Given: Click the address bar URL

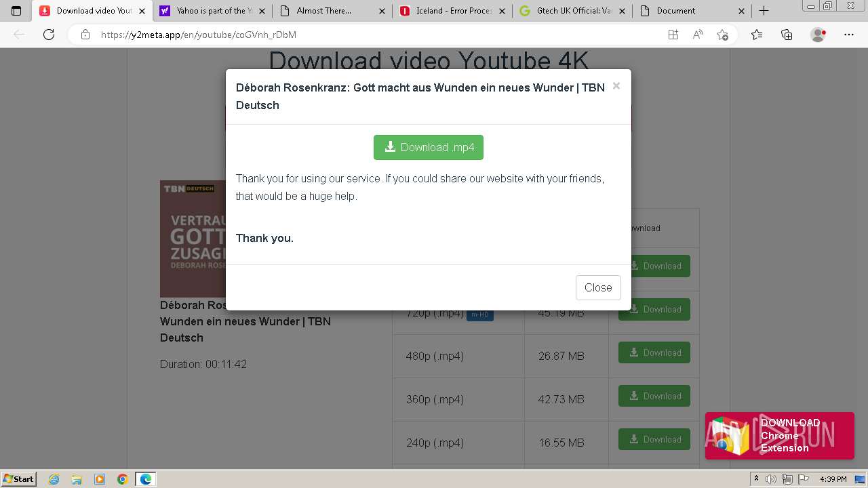Looking at the screenshot, I should (x=198, y=35).
